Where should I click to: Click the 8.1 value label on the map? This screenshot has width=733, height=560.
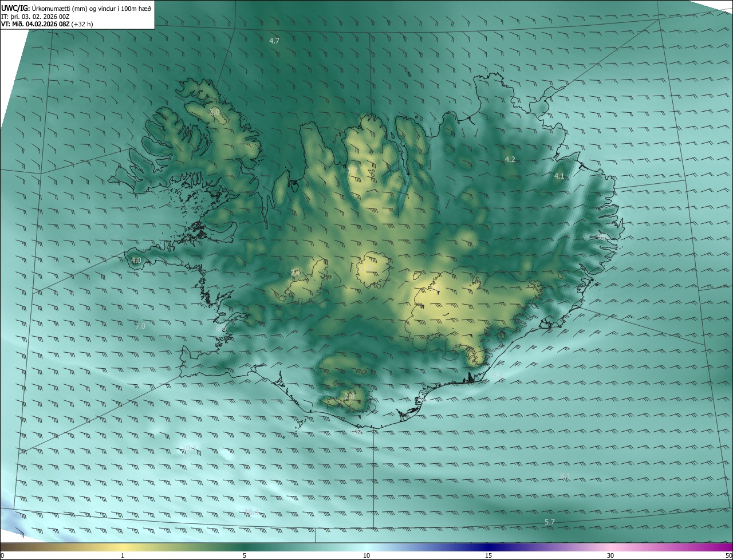565,476
